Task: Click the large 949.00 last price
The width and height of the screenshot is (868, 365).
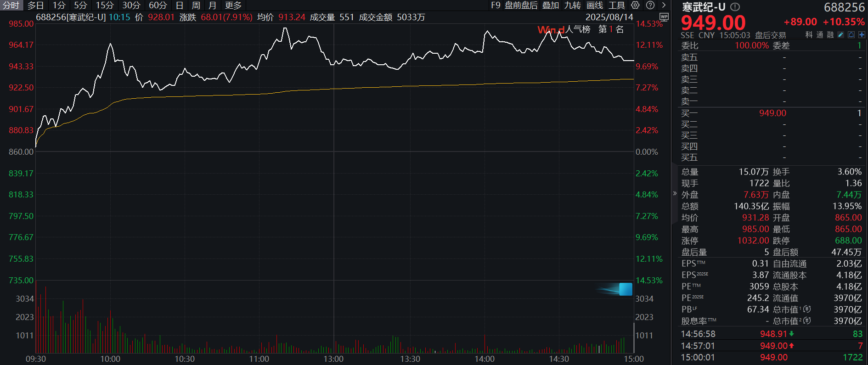Action: click(713, 23)
